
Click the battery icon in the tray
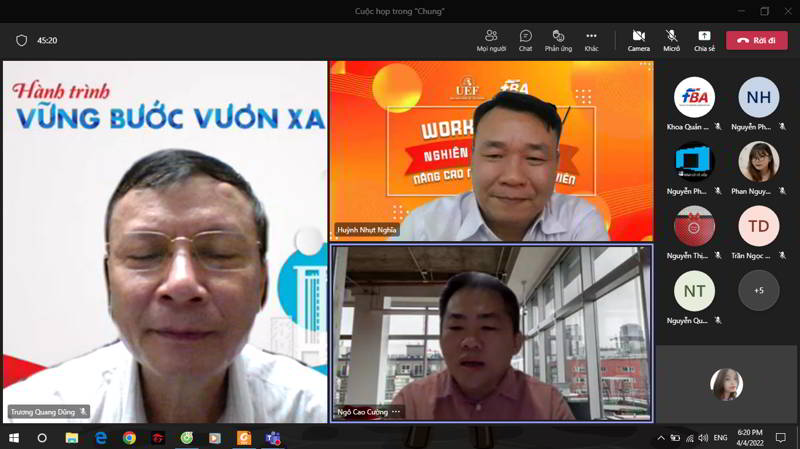click(x=675, y=438)
